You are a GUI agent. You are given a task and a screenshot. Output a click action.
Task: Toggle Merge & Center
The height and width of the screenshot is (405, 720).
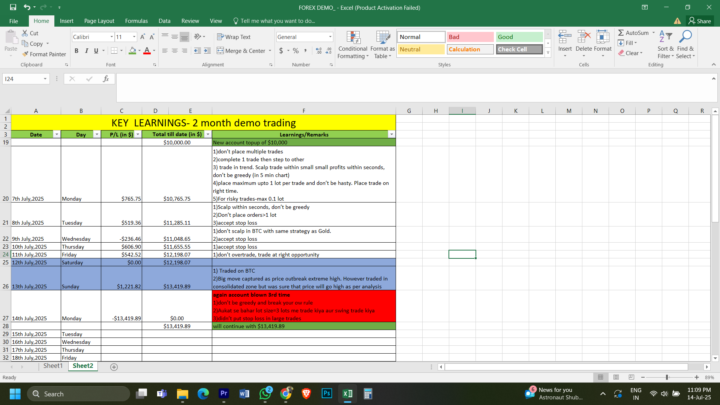tap(241, 51)
